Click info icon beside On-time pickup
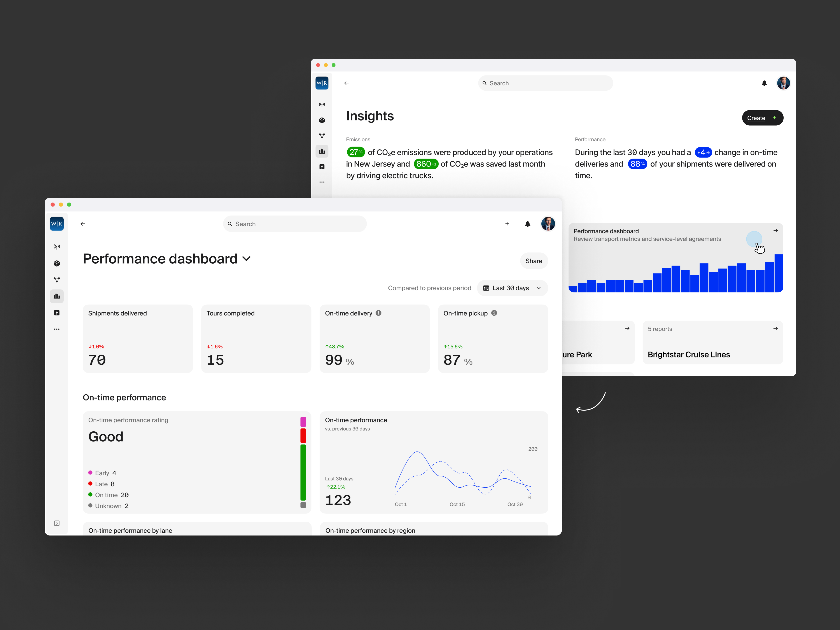The image size is (840, 630). [494, 313]
